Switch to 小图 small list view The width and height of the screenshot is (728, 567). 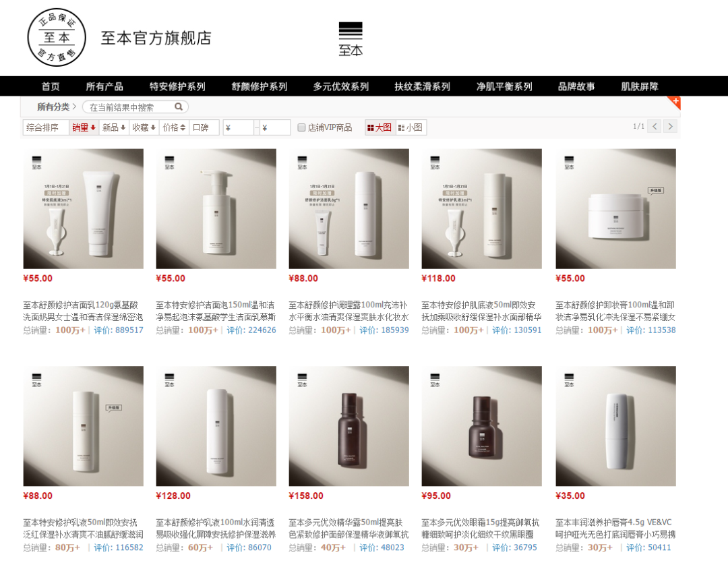411,127
